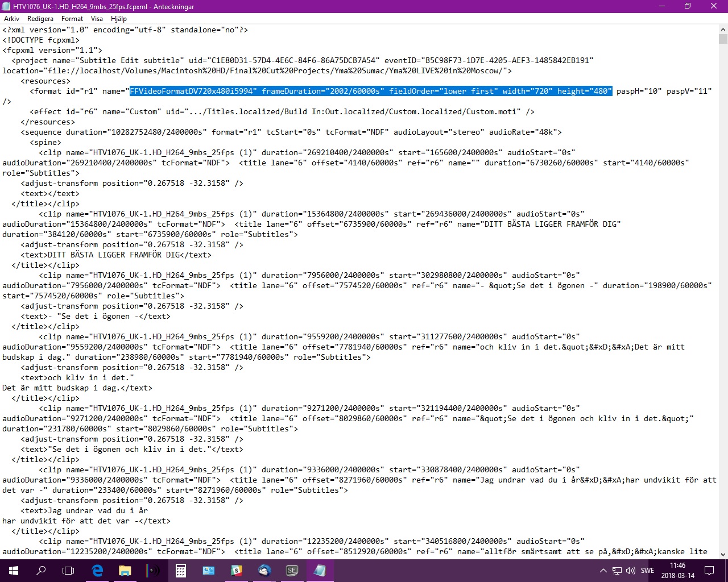Open File Explorer from the taskbar
The image size is (728, 582).
click(125, 570)
